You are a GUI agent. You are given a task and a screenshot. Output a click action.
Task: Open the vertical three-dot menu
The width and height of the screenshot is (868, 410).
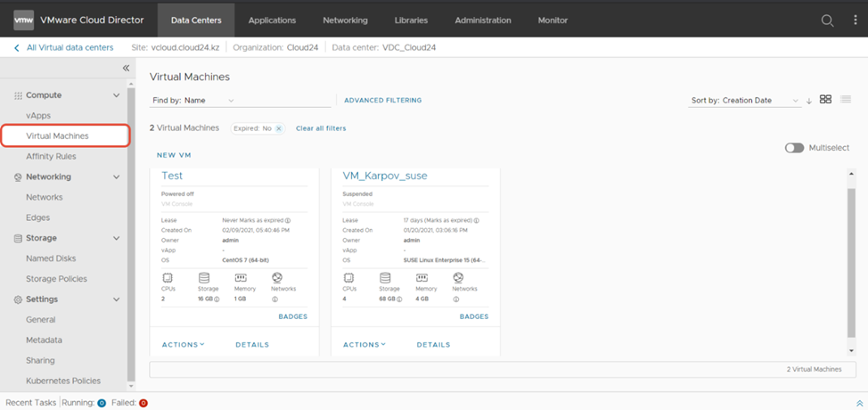[855, 20]
